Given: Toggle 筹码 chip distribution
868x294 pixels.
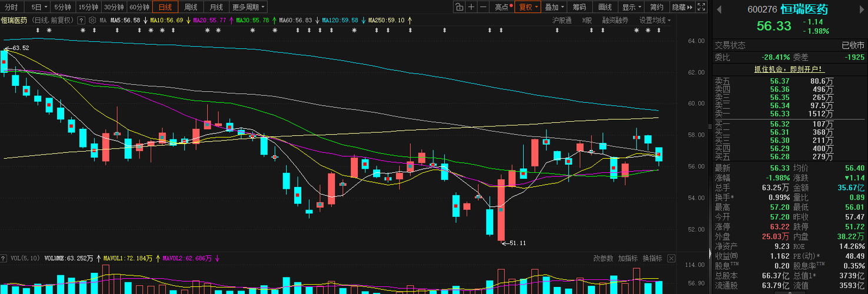Looking at the screenshot, I should 580,7.
